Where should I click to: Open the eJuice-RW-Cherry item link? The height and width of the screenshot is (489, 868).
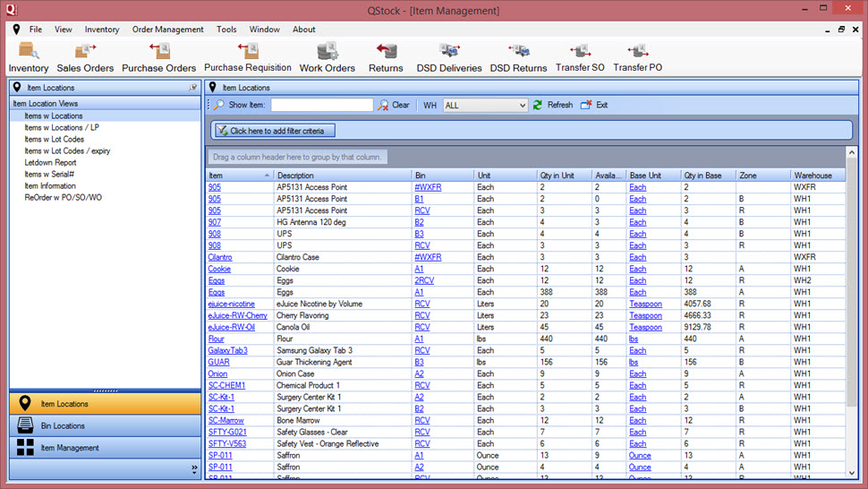pyautogui.click(x=237, y=315)
